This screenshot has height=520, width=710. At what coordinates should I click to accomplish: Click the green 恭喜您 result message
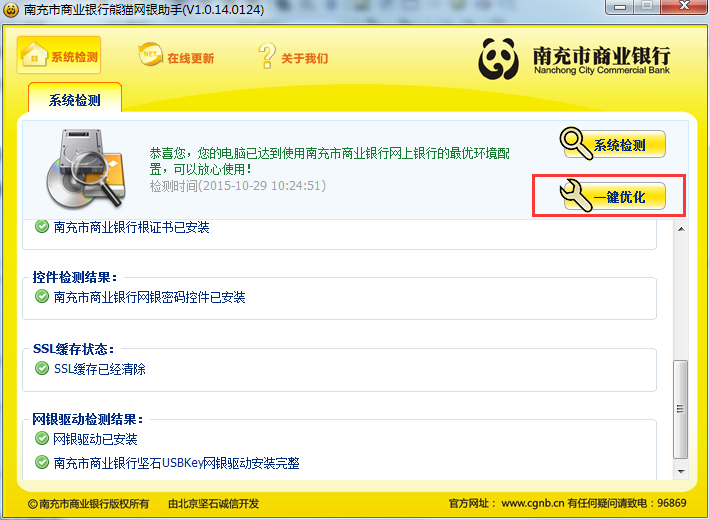330,161
